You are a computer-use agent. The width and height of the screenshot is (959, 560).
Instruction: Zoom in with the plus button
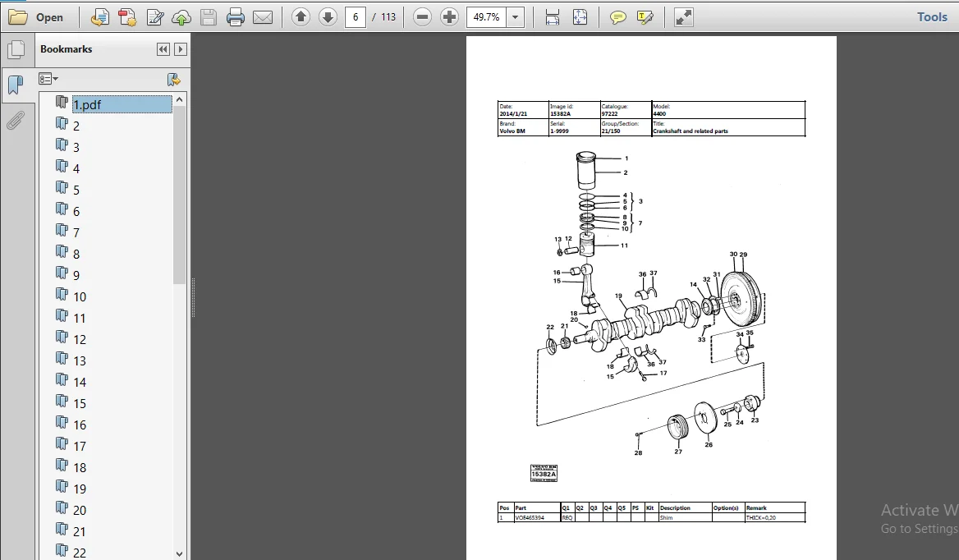point(450,17)
